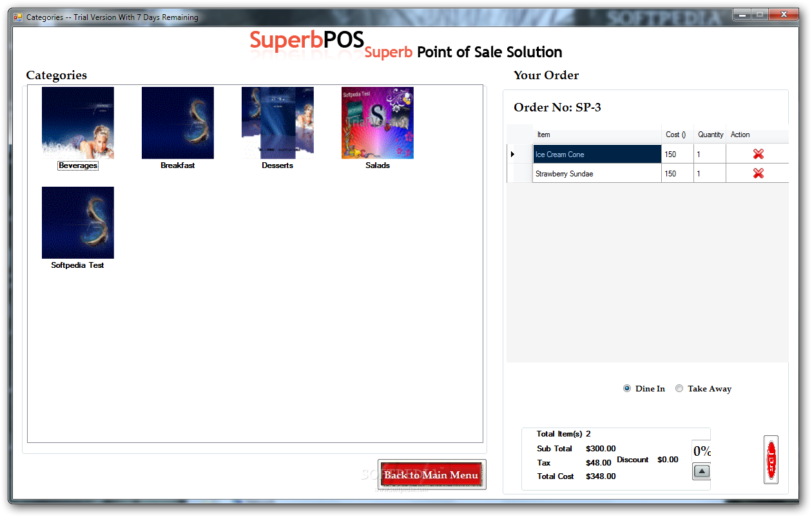The image size is (812, 517).
Task: Delete Strawberry Sundae using red X icon
Action: (759, 173)
